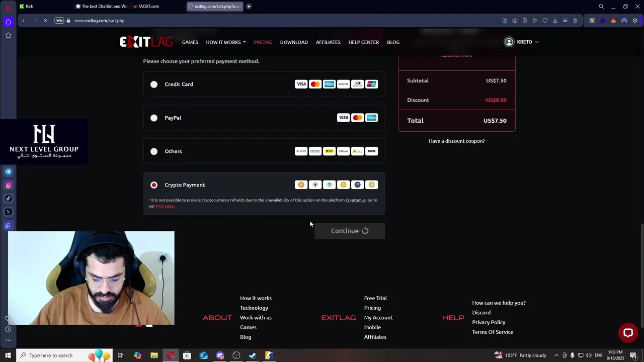The height and width of the screenshot is (362, 644).
Task: Click the address bar URL field
Action: coord(282,21)
